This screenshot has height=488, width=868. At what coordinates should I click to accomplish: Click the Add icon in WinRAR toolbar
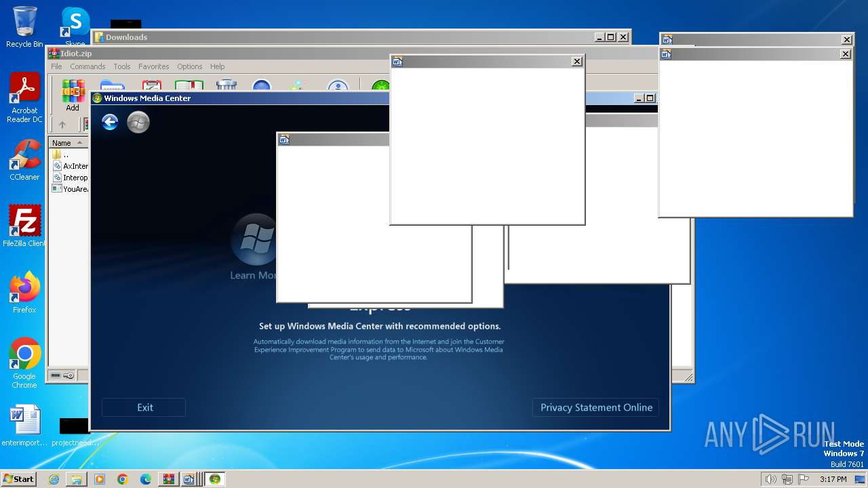point(73,95)
